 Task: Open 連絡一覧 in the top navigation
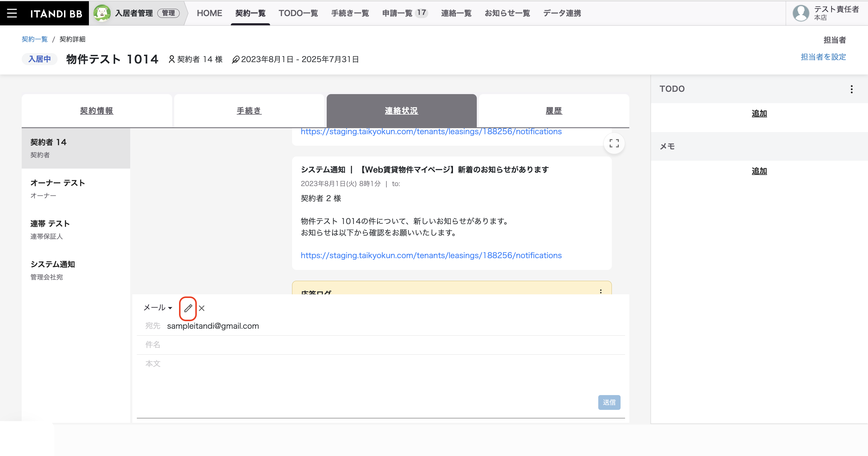coord(456,13)
